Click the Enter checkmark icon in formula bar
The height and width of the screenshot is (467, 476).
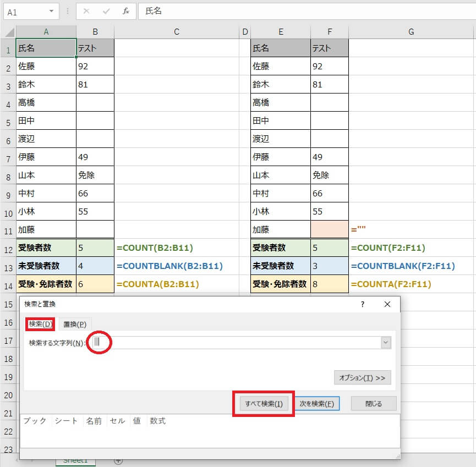106,11
